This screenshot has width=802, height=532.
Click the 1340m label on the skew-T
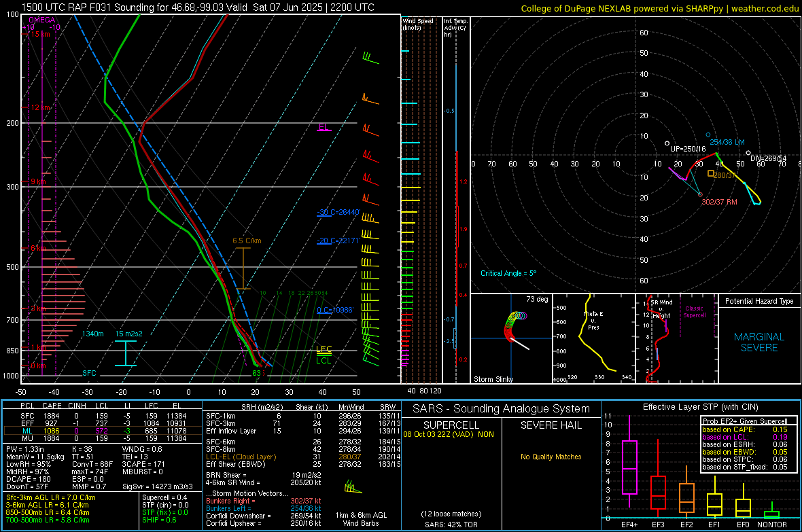tap(92, 334)
